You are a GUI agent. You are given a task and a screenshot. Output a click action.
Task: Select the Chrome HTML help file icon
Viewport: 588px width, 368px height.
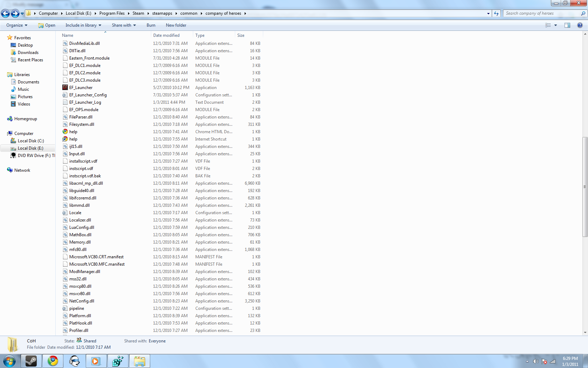[x=65, y=132]
